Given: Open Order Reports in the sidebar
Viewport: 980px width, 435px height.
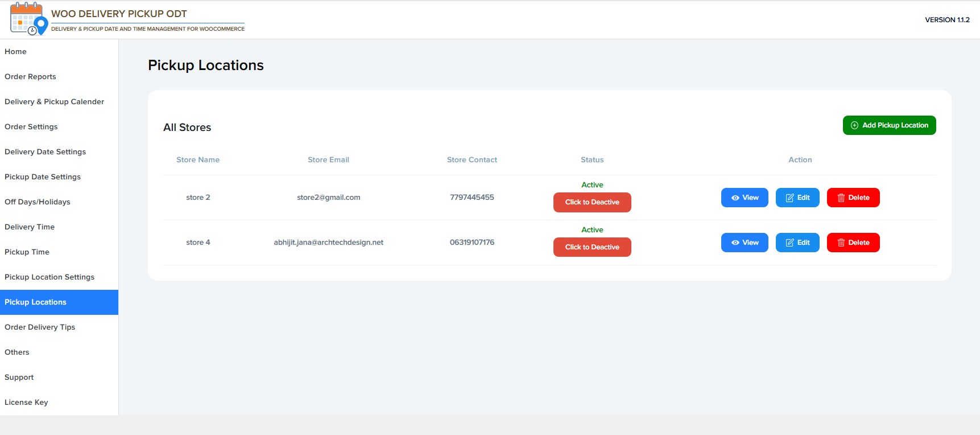Looking at the screenshot, I should [x=30, y=77].
